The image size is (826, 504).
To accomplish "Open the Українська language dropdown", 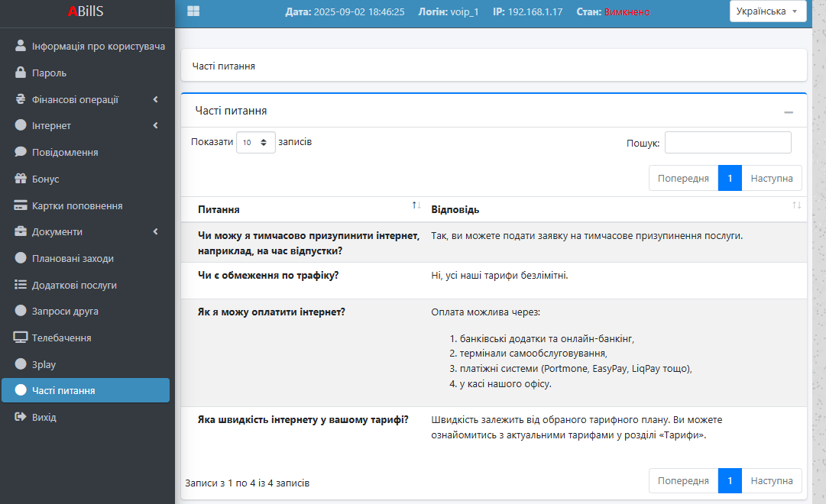I will coord(767,11).
